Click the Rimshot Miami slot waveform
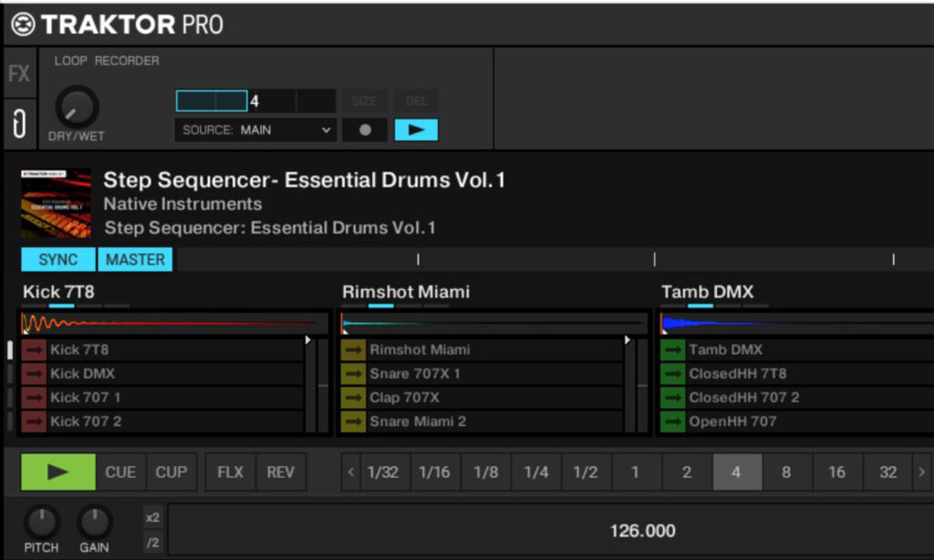Viewport: 934px width, 560px height. tap(493, 324)
